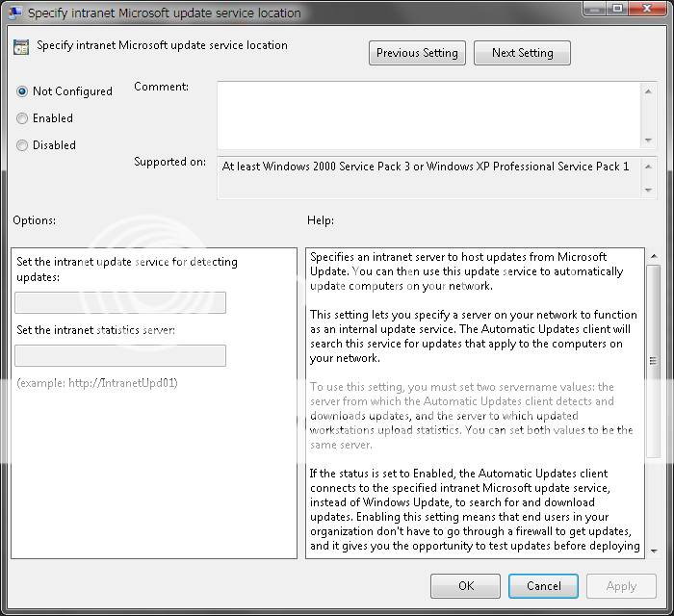674x616 pixels.
Task: Click the Help paragraph starting 'To use this setting'
Action: pos(472,416)
